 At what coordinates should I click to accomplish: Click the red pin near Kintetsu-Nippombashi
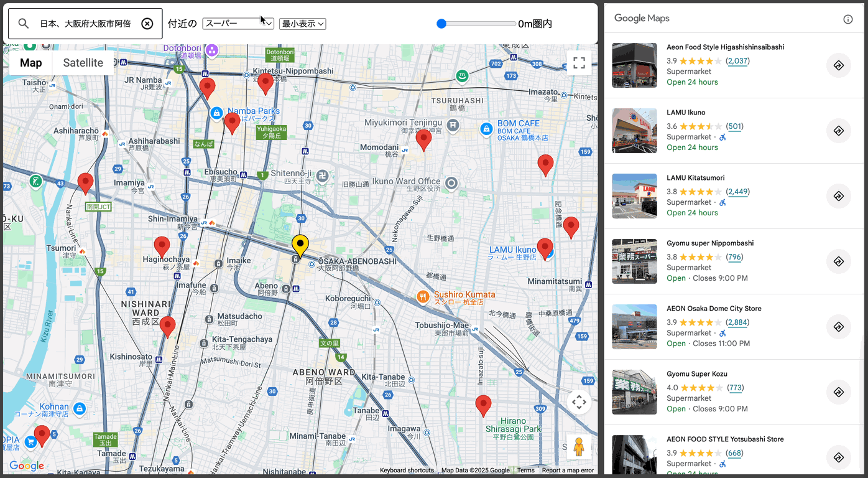tap(265, 83)
